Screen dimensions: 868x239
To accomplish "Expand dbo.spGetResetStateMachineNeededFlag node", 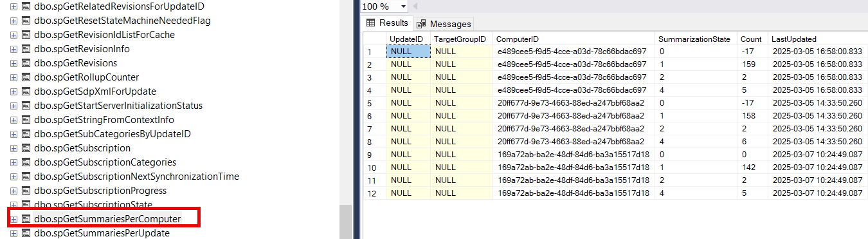I will (x=14, y=21).
